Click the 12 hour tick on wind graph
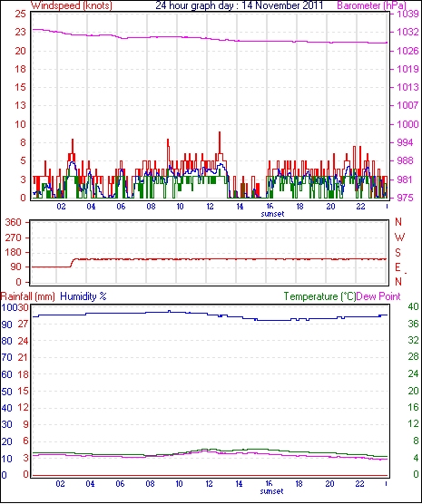The height and width of the screenshot is (504, 422). point(210,206)
